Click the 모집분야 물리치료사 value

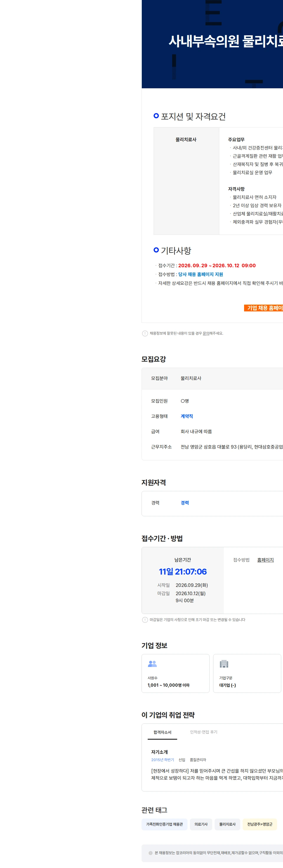190,378
